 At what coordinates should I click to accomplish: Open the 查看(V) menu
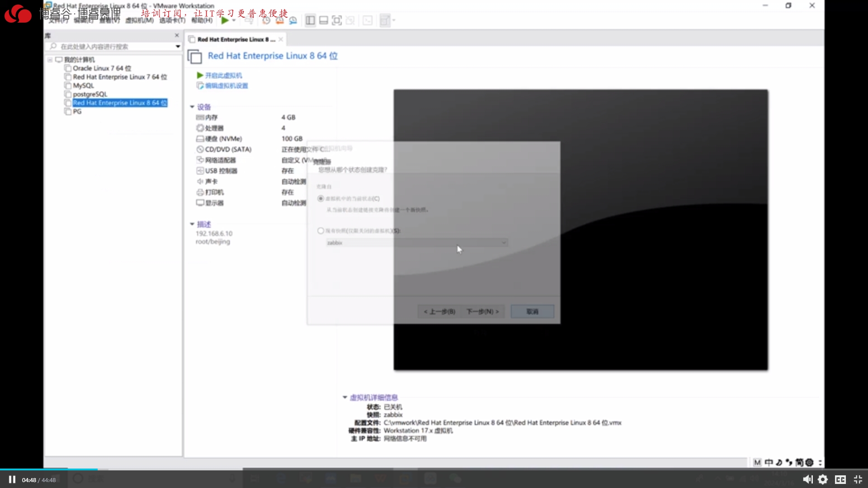[109, 20]
